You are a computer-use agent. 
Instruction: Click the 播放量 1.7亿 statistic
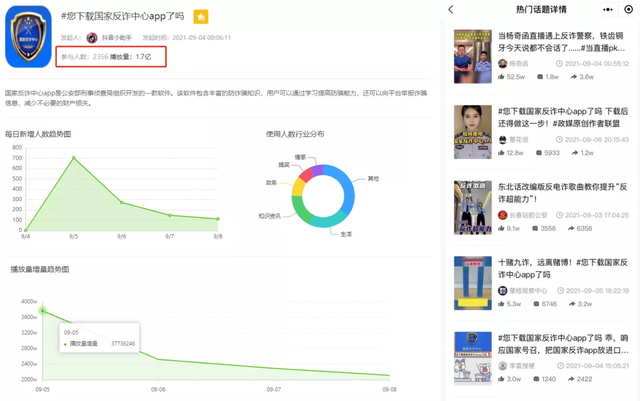(x=131, y=57)
